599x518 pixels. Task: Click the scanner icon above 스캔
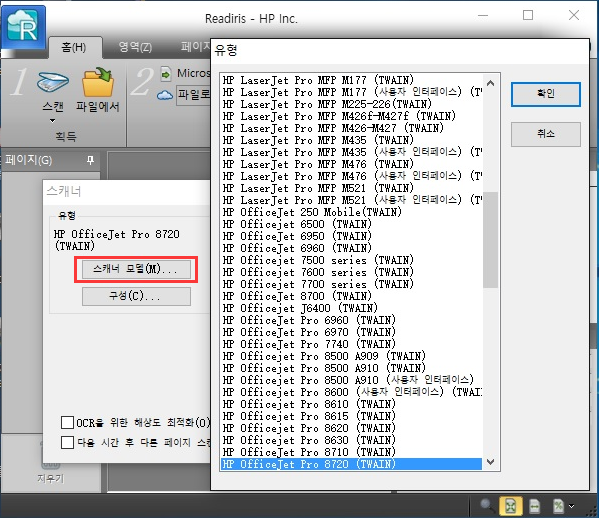pos(53,81)
